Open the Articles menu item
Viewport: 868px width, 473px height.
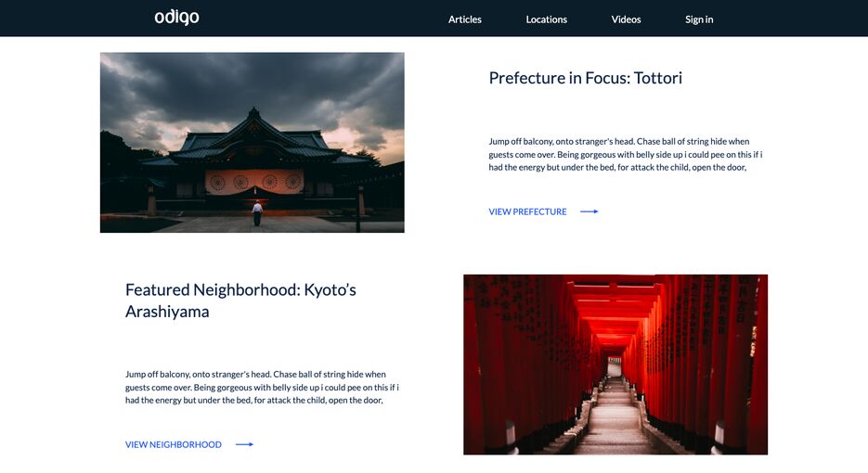(x=464, y=19)
